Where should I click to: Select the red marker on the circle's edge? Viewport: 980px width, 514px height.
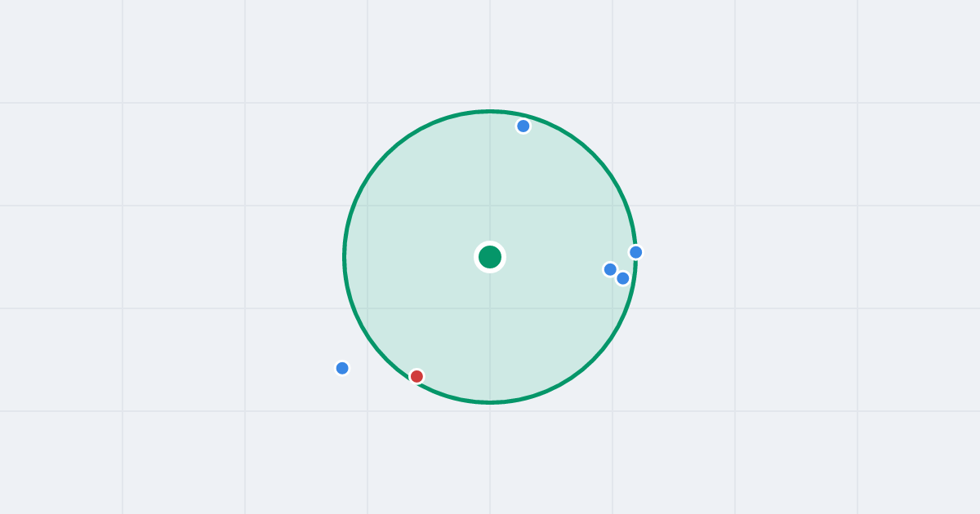click(416, 376)
